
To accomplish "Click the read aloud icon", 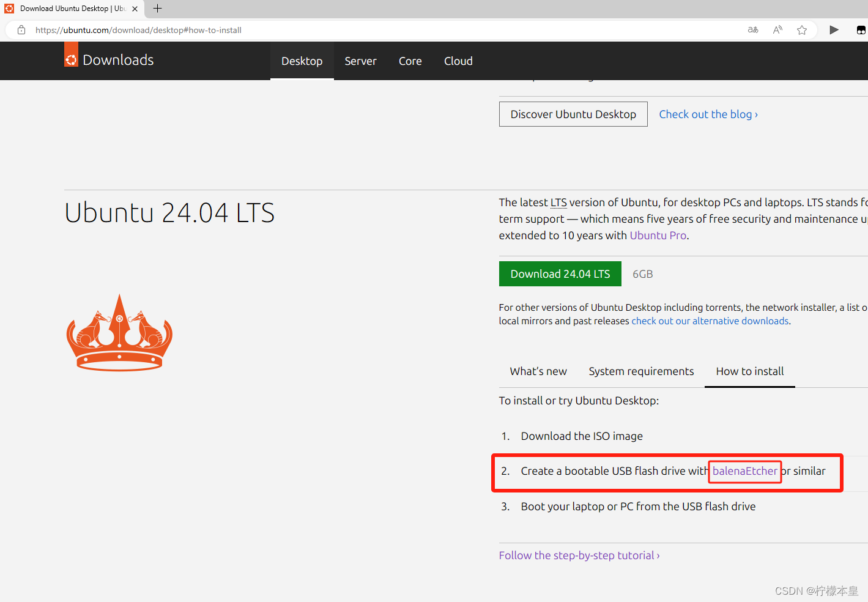I will (777, 29).
